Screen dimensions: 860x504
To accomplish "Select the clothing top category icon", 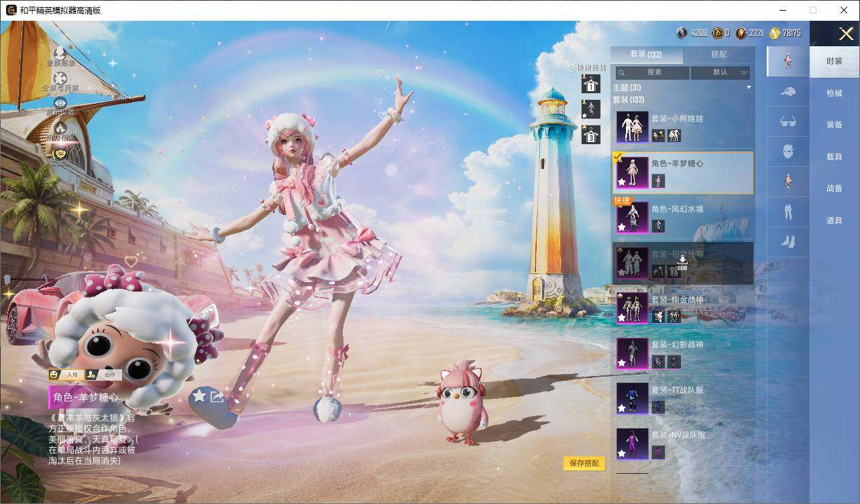I will pos(788,182).
